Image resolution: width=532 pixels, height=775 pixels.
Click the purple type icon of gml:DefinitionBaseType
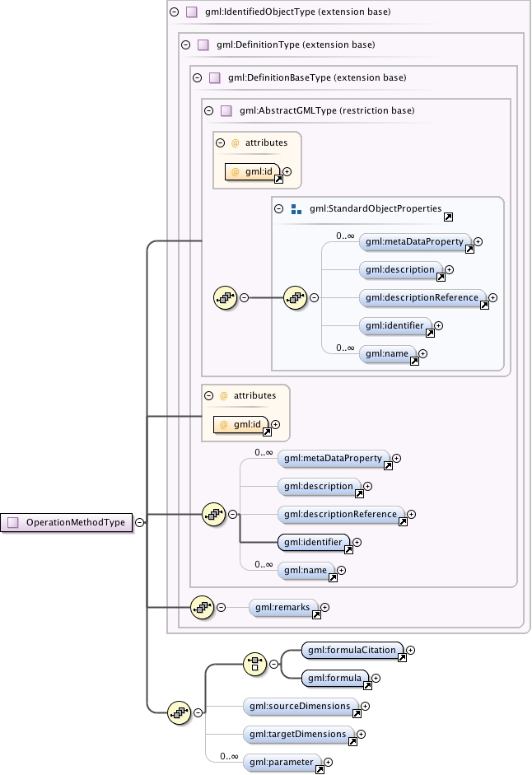(x=215, y=77)
